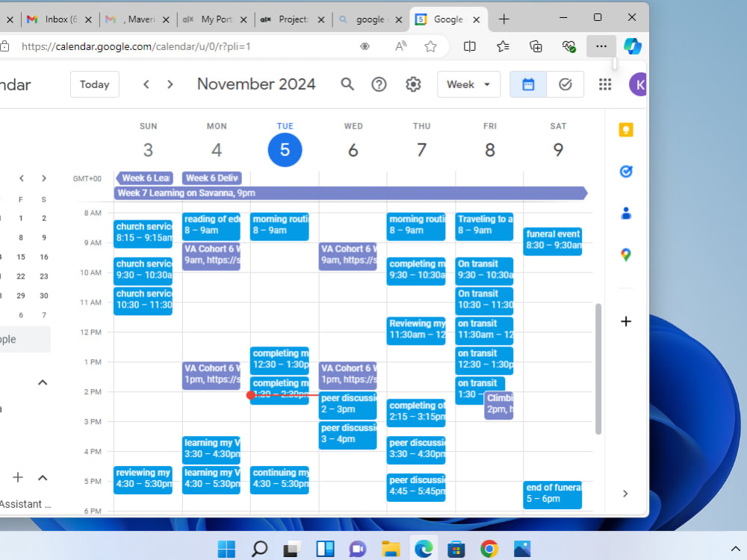Click the calendar vertical scrollbar
Viewport: 747px width, 560px height.
tap(598, 369)
